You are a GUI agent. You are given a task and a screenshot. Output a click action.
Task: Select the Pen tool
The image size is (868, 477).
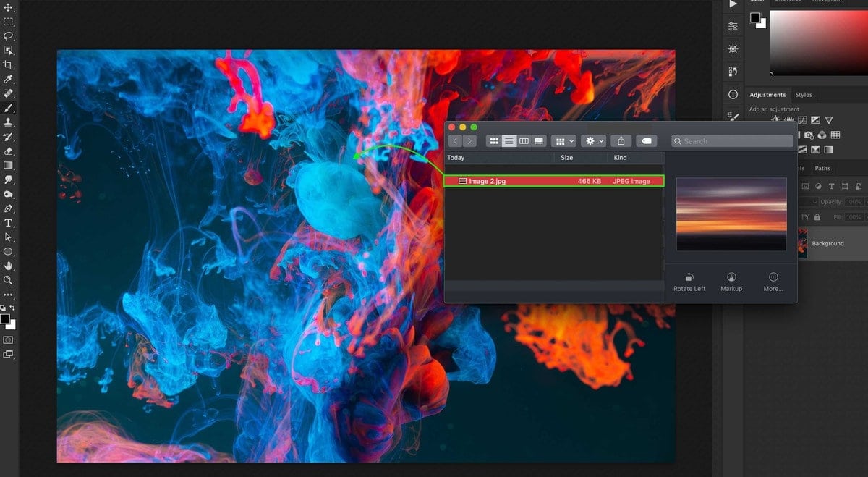[9, 208]
